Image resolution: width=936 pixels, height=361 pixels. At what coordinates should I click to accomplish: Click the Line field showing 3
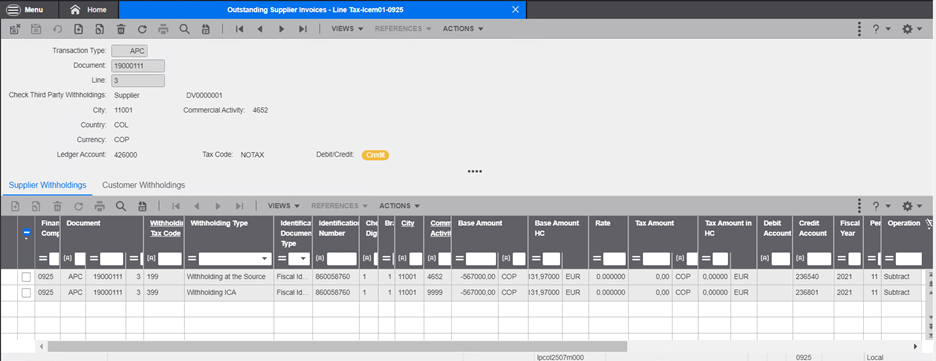tap(138, 80)
